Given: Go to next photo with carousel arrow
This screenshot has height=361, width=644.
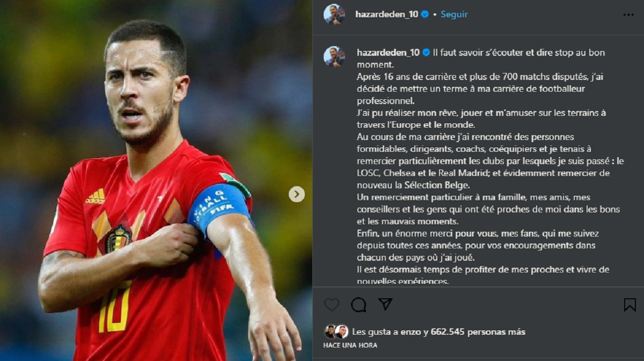Looking at the screenshot, I should point(297,194).
